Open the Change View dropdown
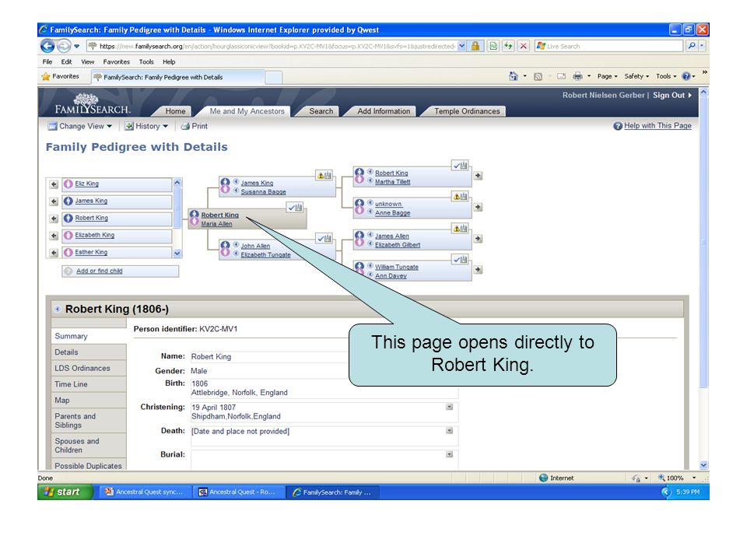Viewport: 747px width, 560px height. [x=80, y=126]
